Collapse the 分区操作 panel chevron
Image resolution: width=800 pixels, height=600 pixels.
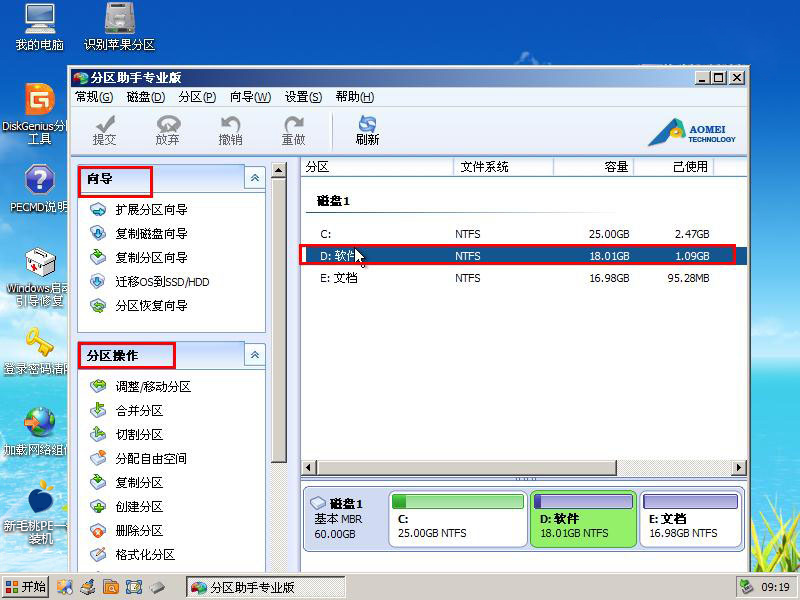(x=255, y=355)
